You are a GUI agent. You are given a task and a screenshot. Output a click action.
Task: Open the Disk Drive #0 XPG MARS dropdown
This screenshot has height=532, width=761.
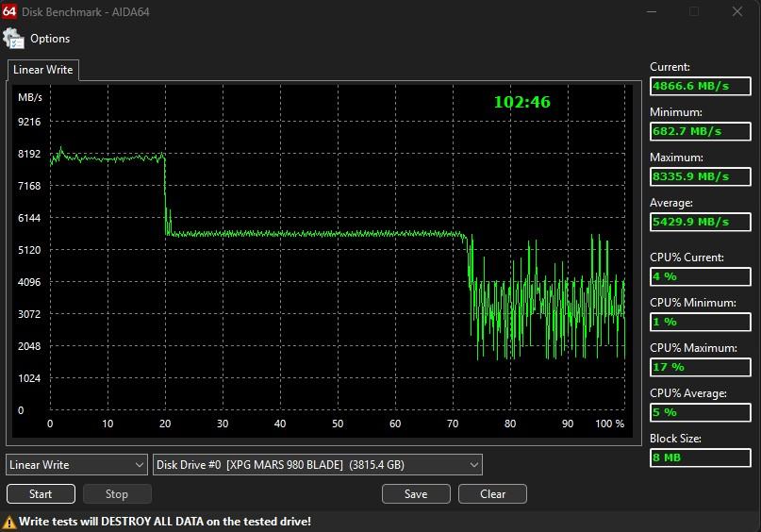click(318, 465)
